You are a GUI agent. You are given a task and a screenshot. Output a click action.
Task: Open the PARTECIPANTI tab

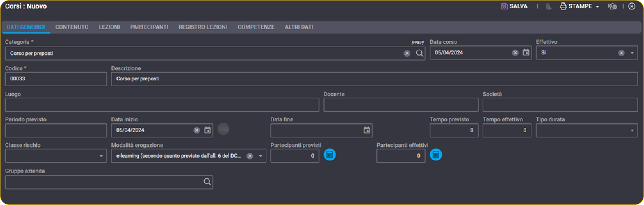pyautogui.click(x=149, y=27)
